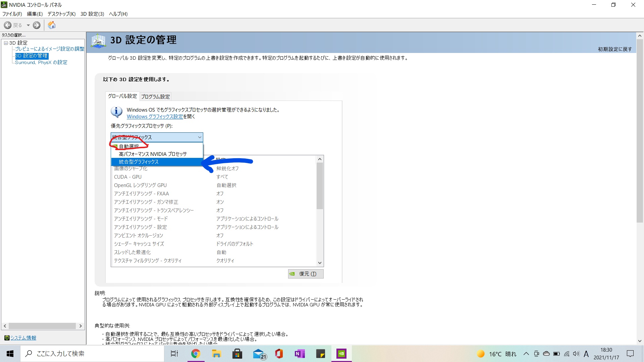Click the forward navigation arrow icon
Screen dimensions: 644x362
[x=37, y=25]
